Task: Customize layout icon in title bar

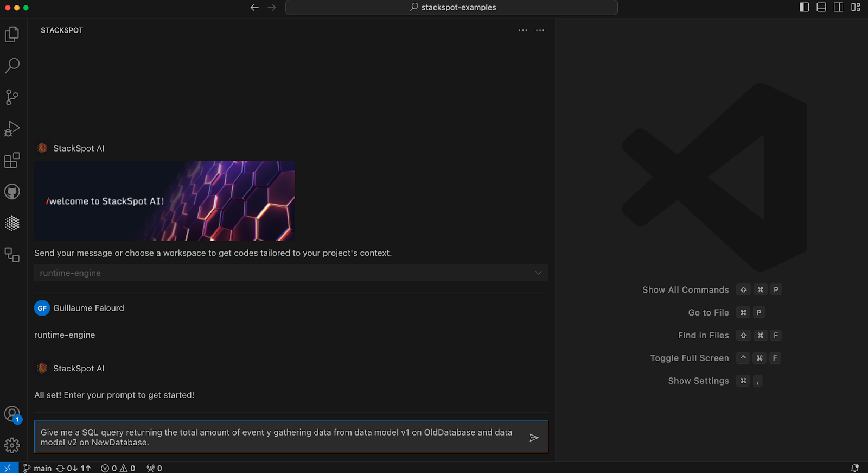Action: click(856, 7)
